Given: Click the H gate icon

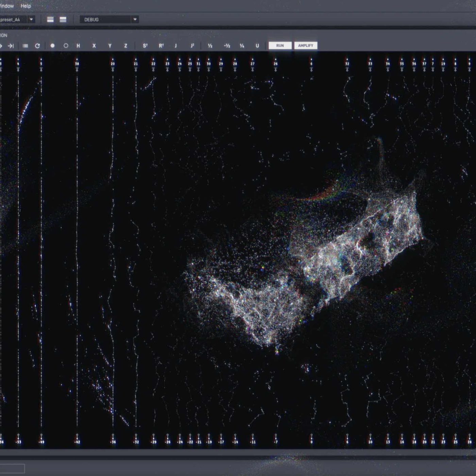Looking at the screenshot, I should pos(78,46).
